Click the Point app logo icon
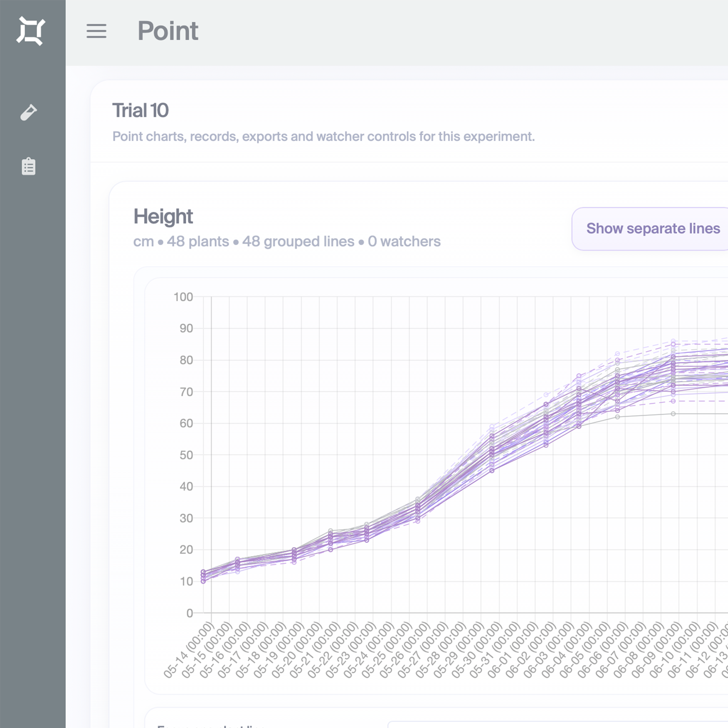The height and width of the screenshot is (728, 728). click(x=31, y=31)
